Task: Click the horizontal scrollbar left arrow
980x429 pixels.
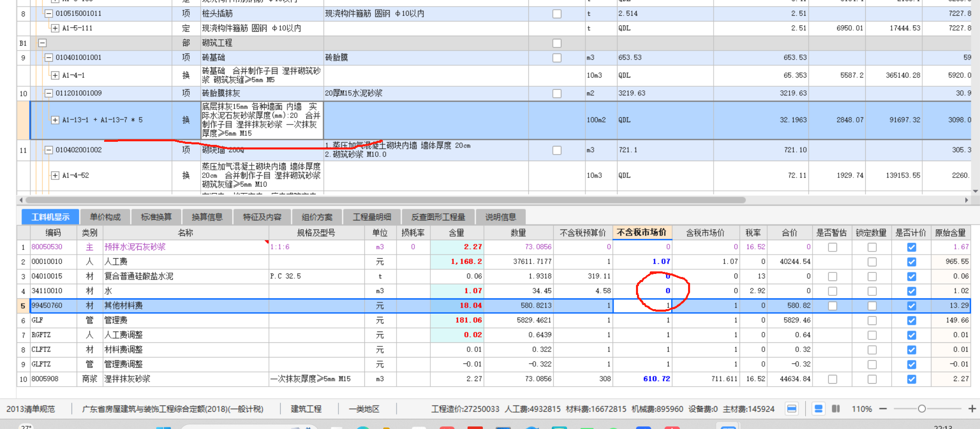Action: [x=21, y=200]
